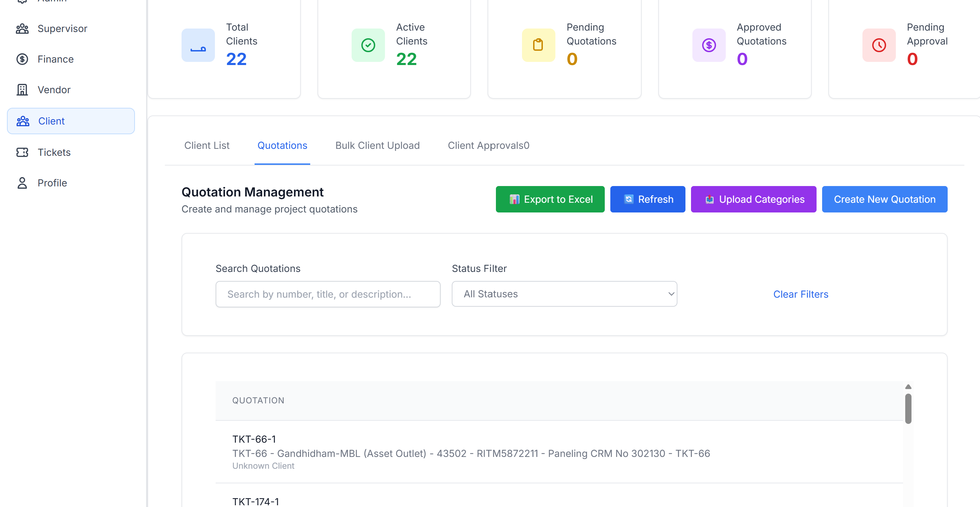Click the Clear Filters link

(800, 295)
